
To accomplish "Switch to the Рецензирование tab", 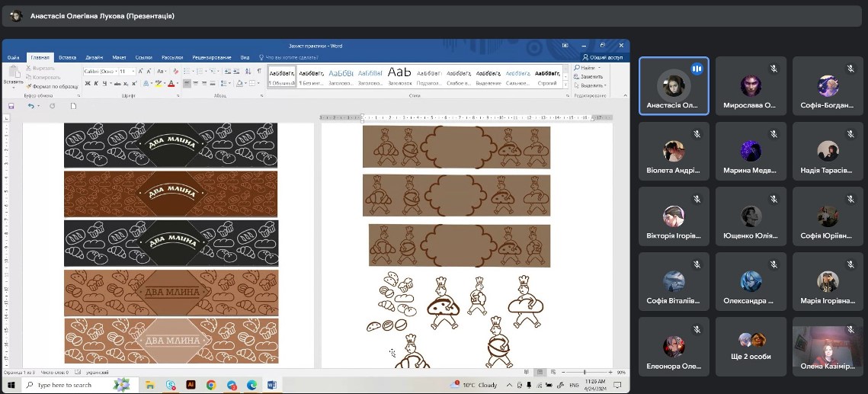I will [x=212, y=57].
